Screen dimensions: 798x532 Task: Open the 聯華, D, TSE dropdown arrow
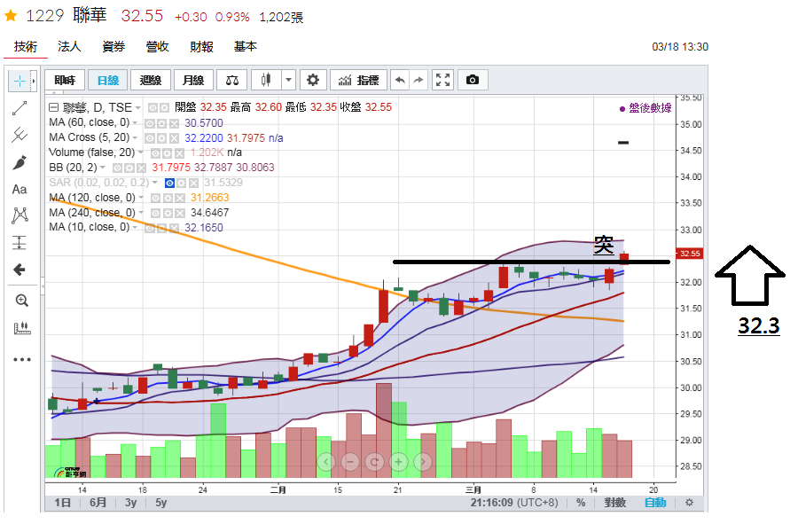[137, 108]
